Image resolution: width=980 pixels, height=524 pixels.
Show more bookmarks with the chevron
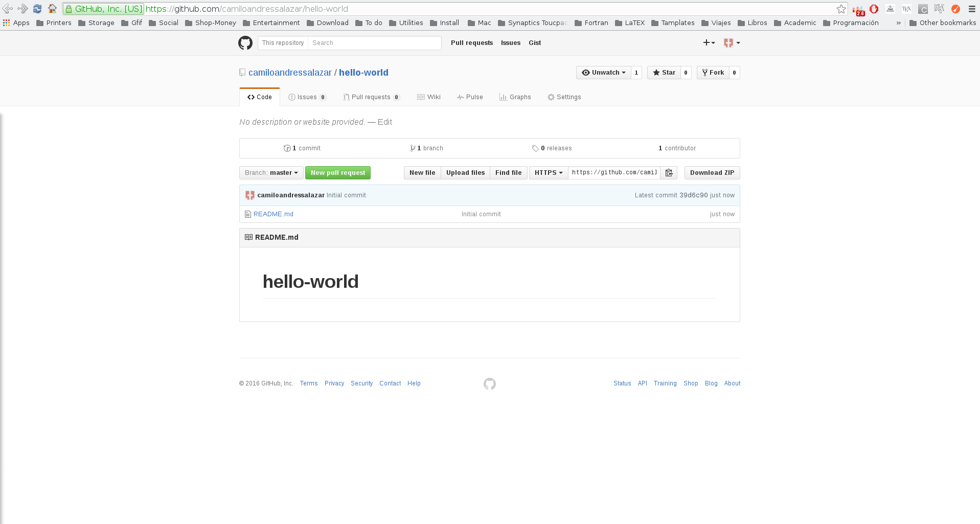click(898, 23)
